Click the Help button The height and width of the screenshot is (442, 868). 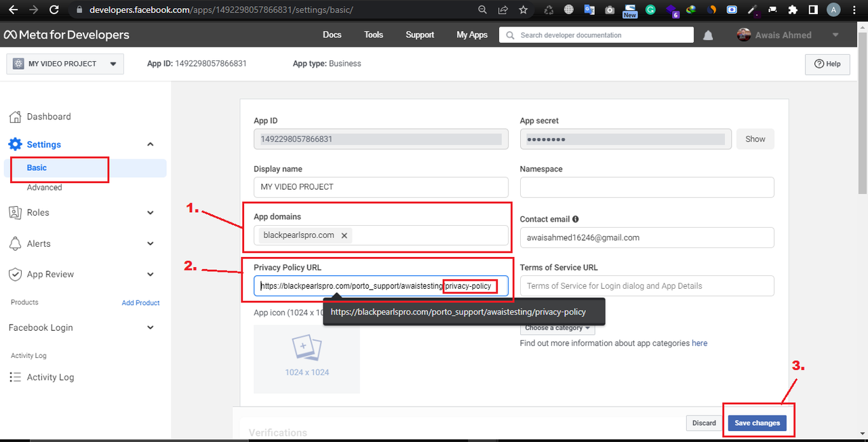tap(827, 64)
